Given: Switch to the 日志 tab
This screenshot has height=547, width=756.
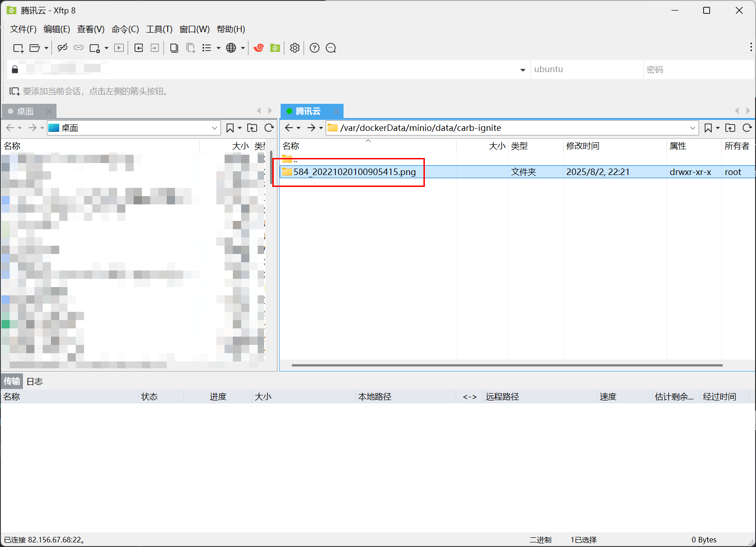Looking at the screenshot, I should pos(34,381).
